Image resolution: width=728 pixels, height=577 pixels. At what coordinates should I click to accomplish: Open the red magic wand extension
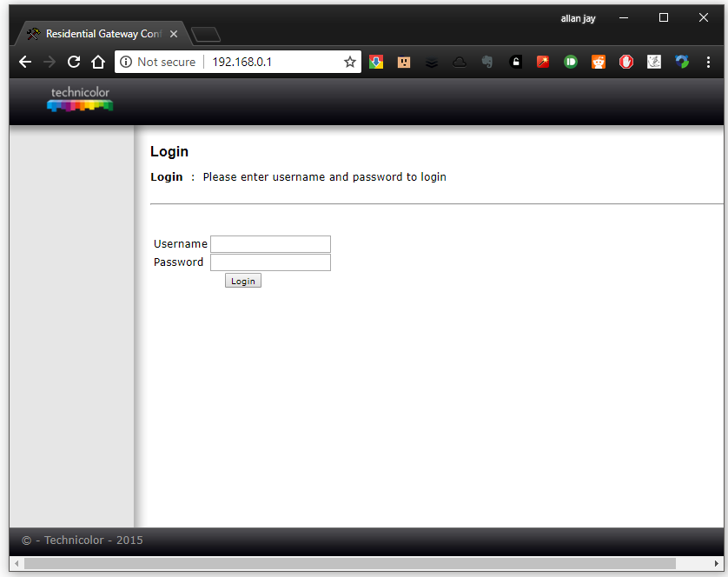[543, 62]
